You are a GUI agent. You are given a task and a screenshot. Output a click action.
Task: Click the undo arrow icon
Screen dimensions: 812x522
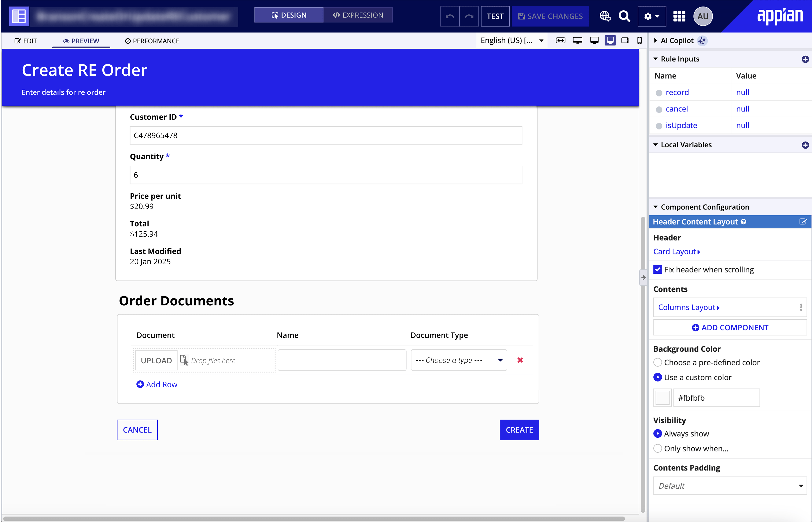click(x=450, y=16)
